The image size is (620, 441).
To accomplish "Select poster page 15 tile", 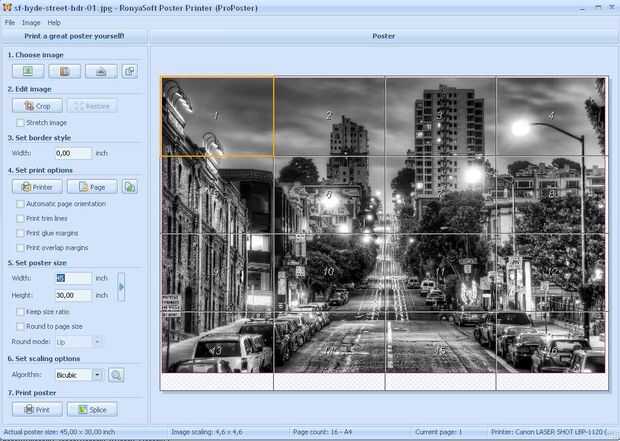I will (x=440, y=351).
